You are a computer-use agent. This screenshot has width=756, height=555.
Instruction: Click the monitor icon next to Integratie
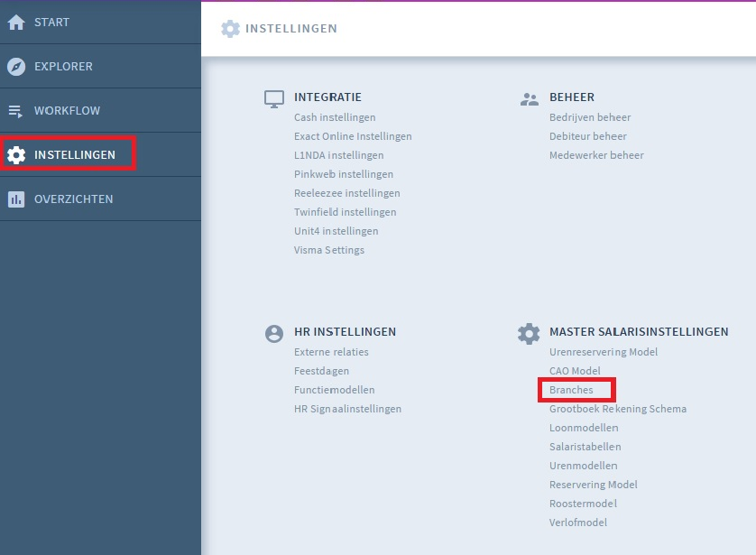(x=274, y=98)
